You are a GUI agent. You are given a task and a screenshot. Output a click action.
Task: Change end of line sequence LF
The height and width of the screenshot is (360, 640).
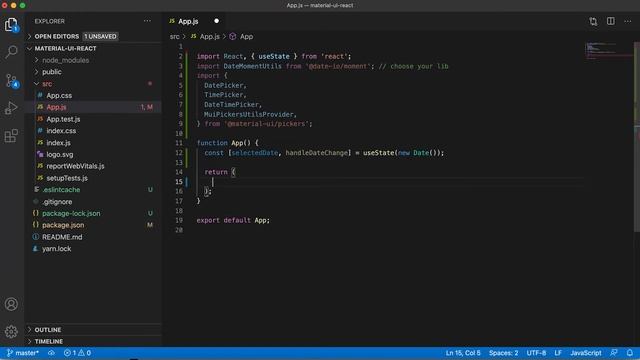pos(558,353)
